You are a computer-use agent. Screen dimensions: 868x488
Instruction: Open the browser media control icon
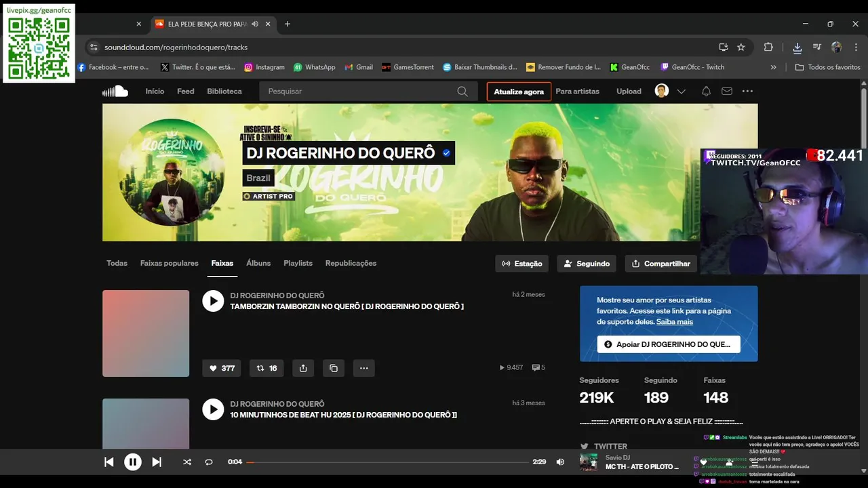click(x=817, y=47)
